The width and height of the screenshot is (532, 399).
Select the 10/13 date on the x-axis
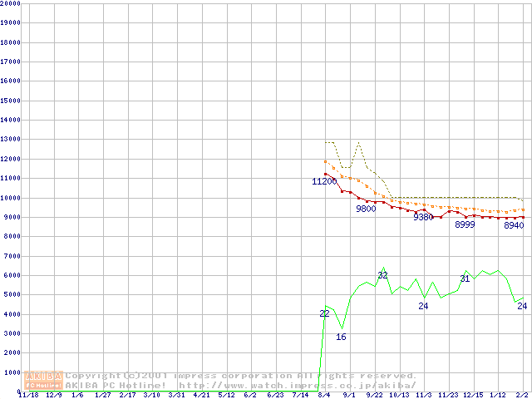click(x=398, y=396)
